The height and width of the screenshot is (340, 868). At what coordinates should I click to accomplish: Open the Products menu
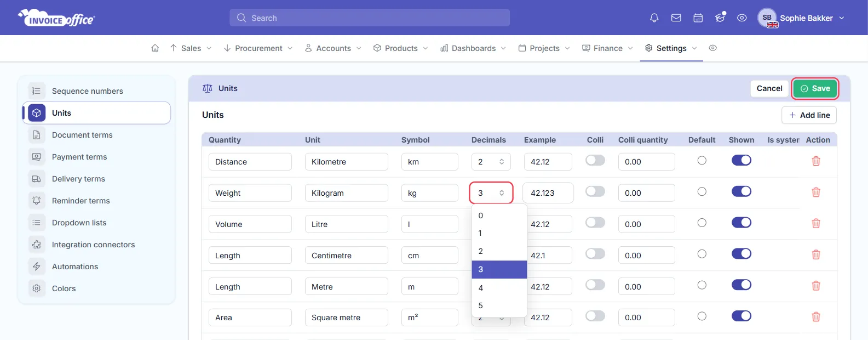coord(401,48)
